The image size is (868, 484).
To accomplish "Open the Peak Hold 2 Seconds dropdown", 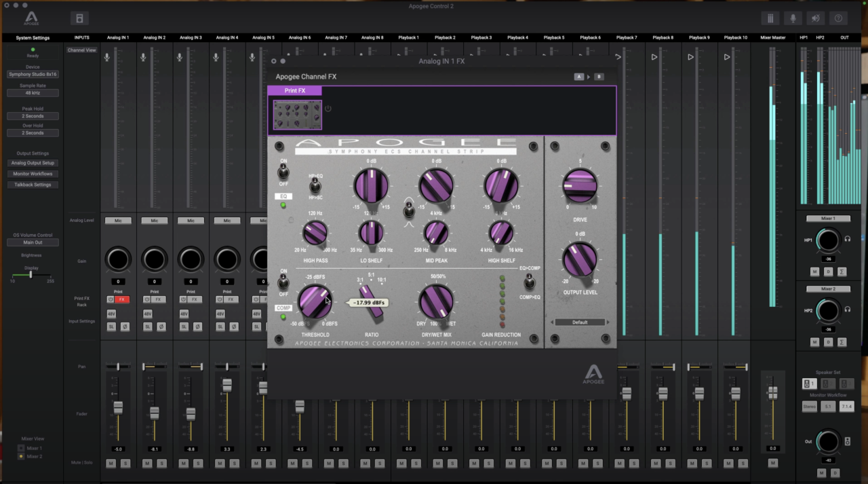I will (x=33, y=116).
